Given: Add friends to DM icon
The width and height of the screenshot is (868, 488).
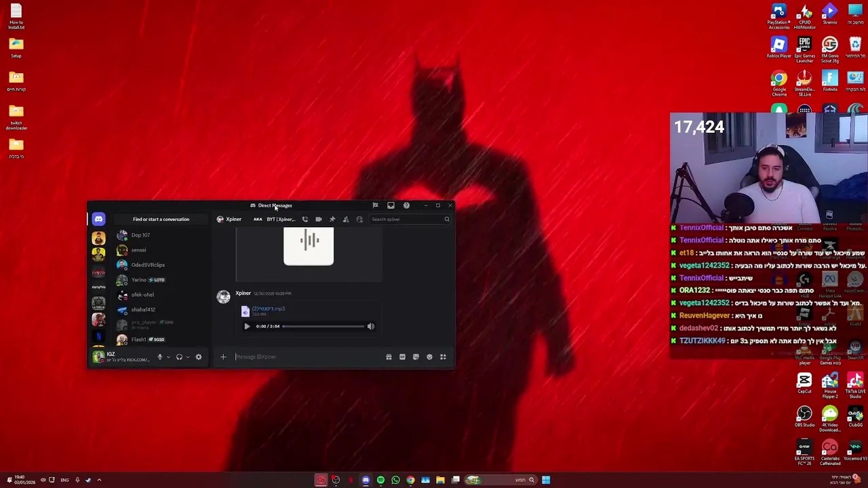Looking at the screenshot, I should [x=346, y=219].
